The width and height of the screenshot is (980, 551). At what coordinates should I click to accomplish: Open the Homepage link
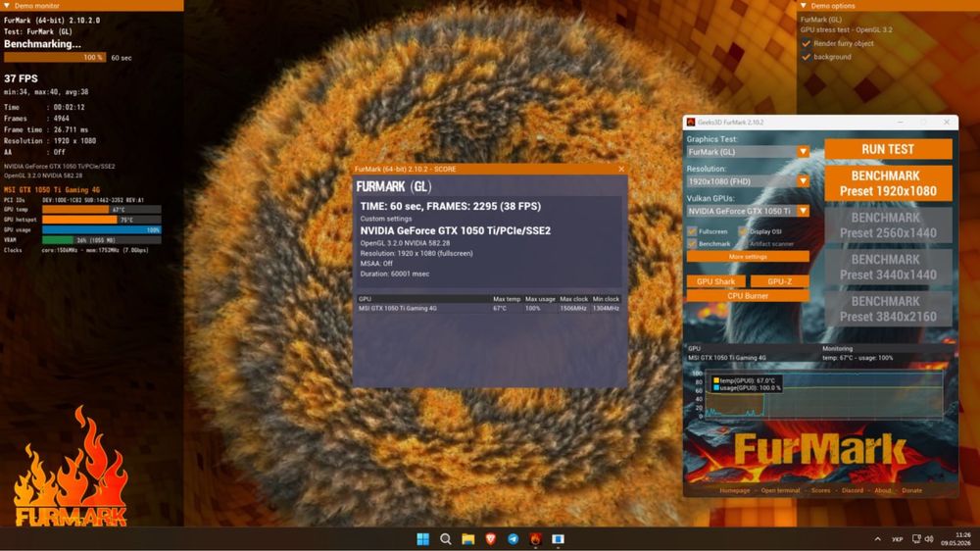tap(734, 491)
